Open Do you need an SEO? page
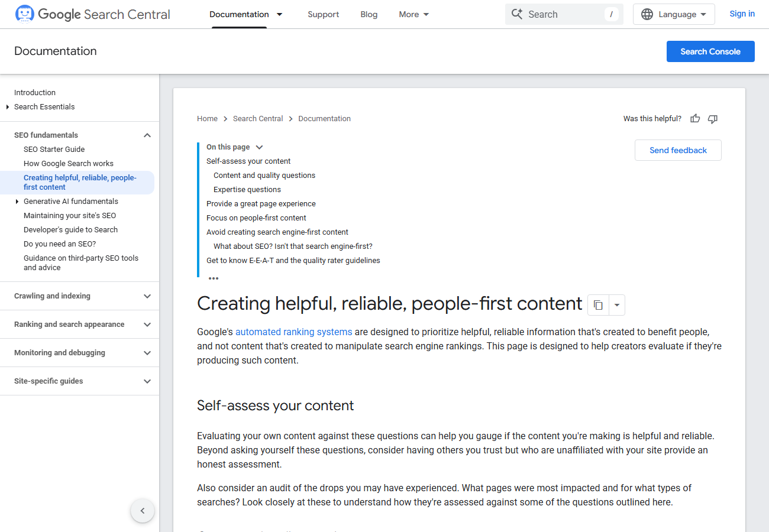769x532 pixels. coord(60,244)
